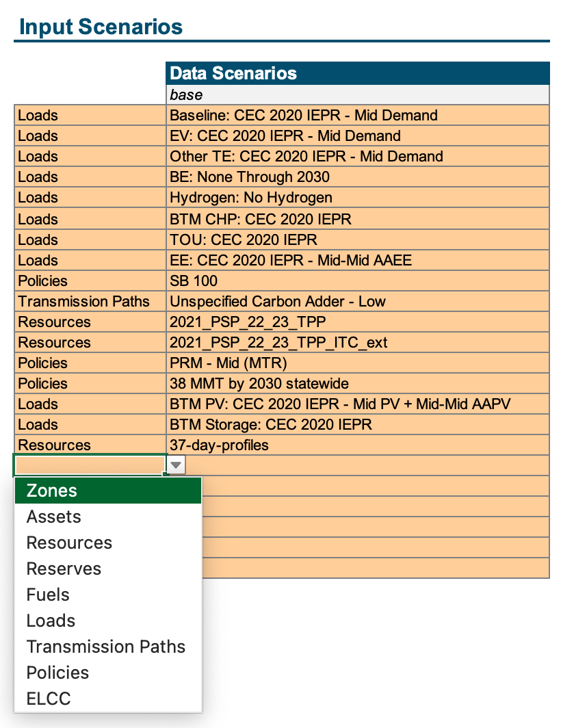Choose Policies from the dropdown list

tap(108, 673)
